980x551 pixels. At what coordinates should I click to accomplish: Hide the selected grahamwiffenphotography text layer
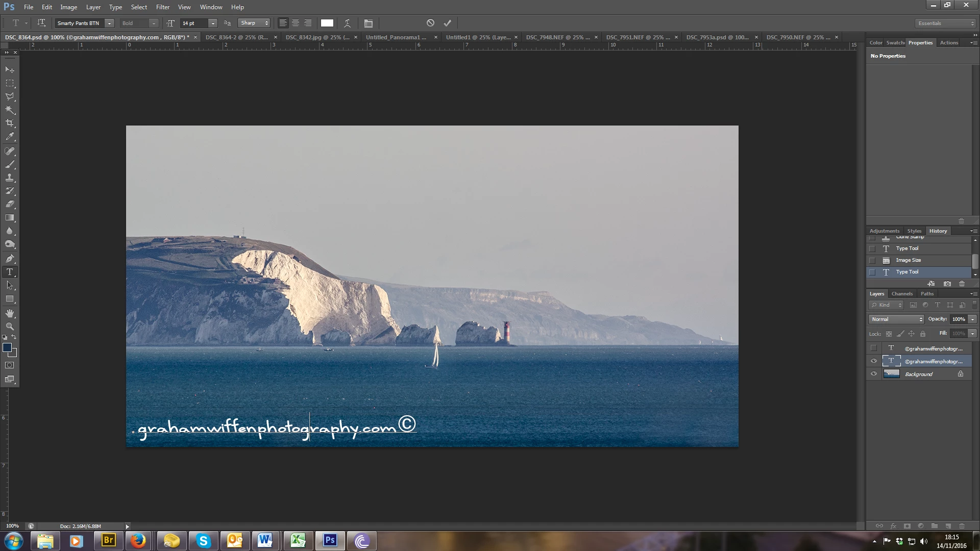[x=873, y=361]
